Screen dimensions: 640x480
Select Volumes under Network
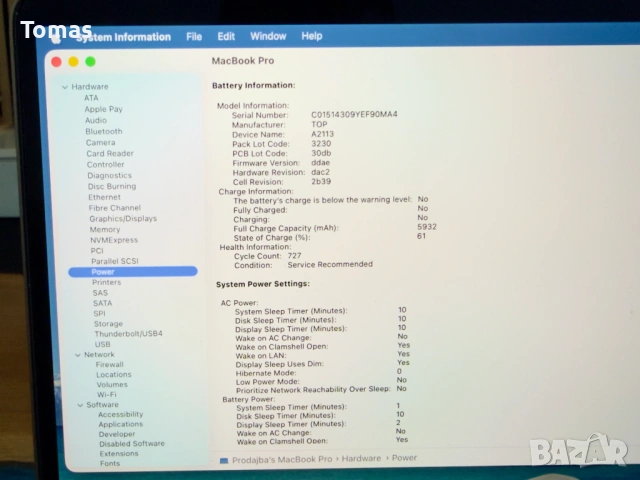pyautogui.click(x=112, y=384)
